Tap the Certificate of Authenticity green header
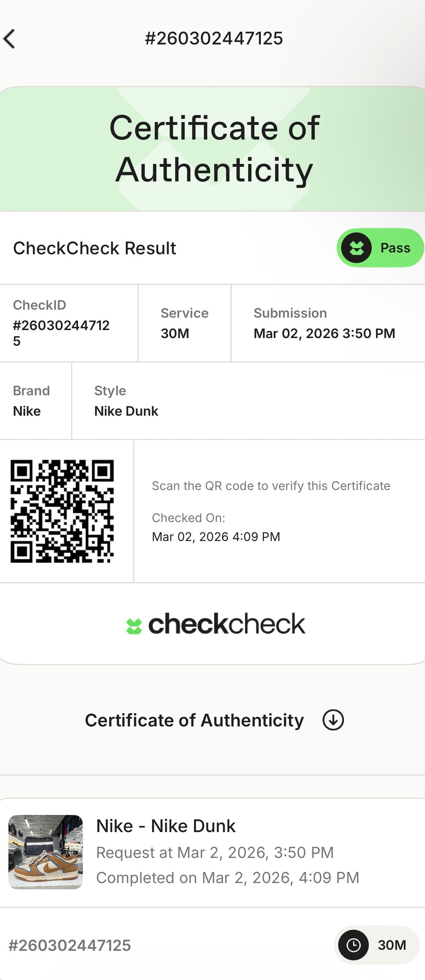Viewport: 425px width, 980px height. 214,149
